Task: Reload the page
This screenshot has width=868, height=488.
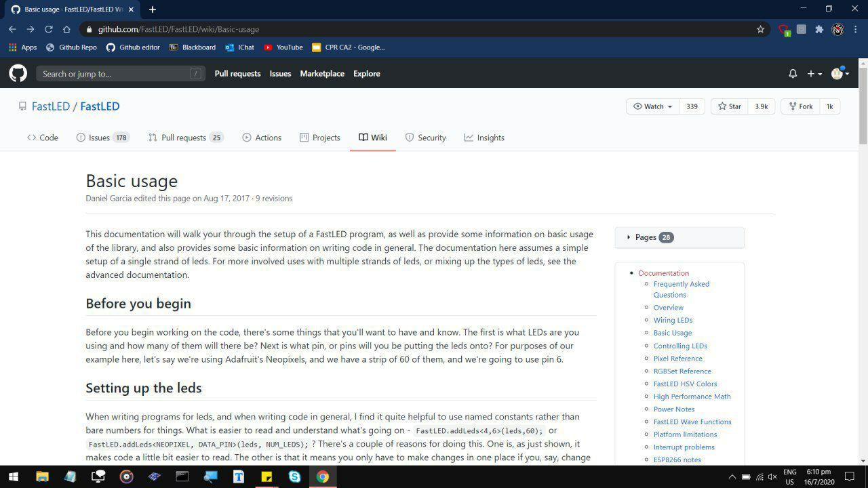Action: (x=49, y=29)
